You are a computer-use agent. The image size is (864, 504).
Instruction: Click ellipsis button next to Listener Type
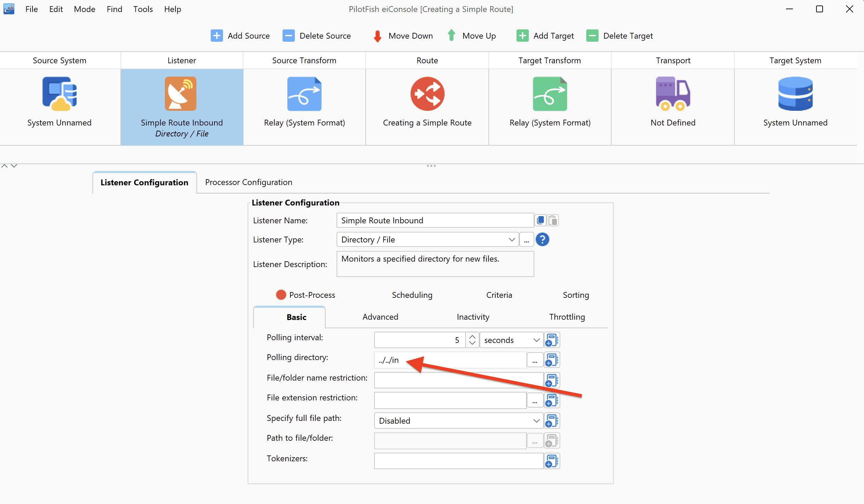[x=526, y=239]
